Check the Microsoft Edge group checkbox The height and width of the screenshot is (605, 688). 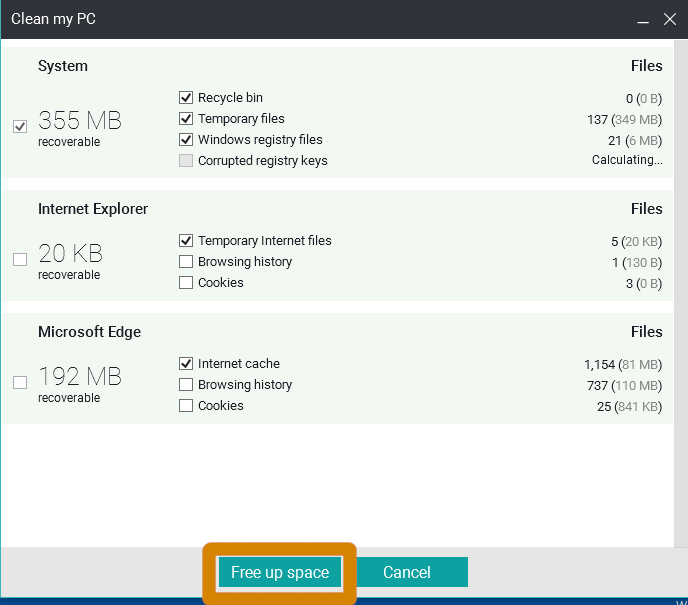pyautogui.click(x=20, y=382)
